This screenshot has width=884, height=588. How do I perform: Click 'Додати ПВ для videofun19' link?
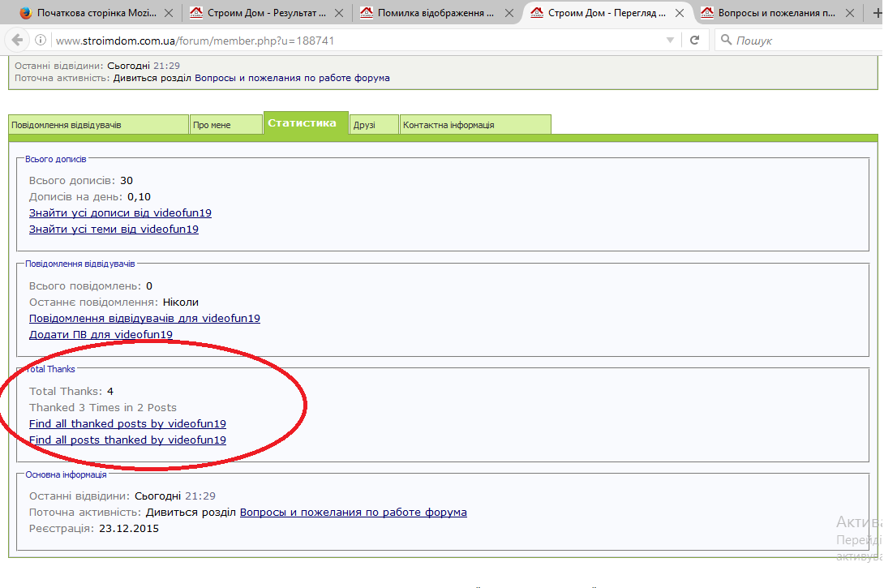101,335
